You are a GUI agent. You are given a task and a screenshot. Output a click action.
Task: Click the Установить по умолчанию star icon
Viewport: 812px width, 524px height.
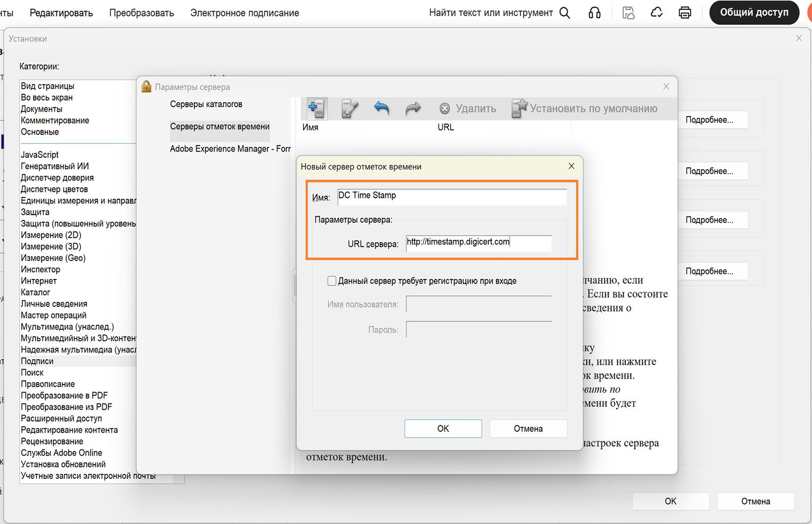pyautogui.click(x=520, y=108)
